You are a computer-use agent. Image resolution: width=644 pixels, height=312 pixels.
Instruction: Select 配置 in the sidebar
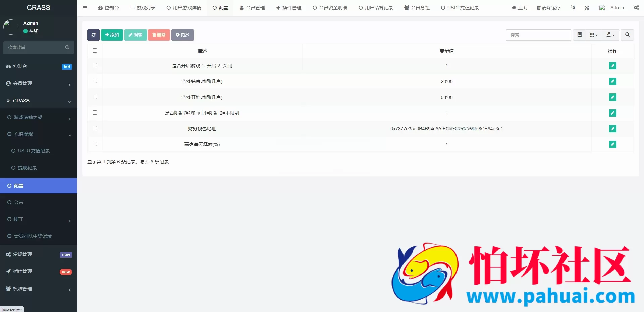click(39, 186)
